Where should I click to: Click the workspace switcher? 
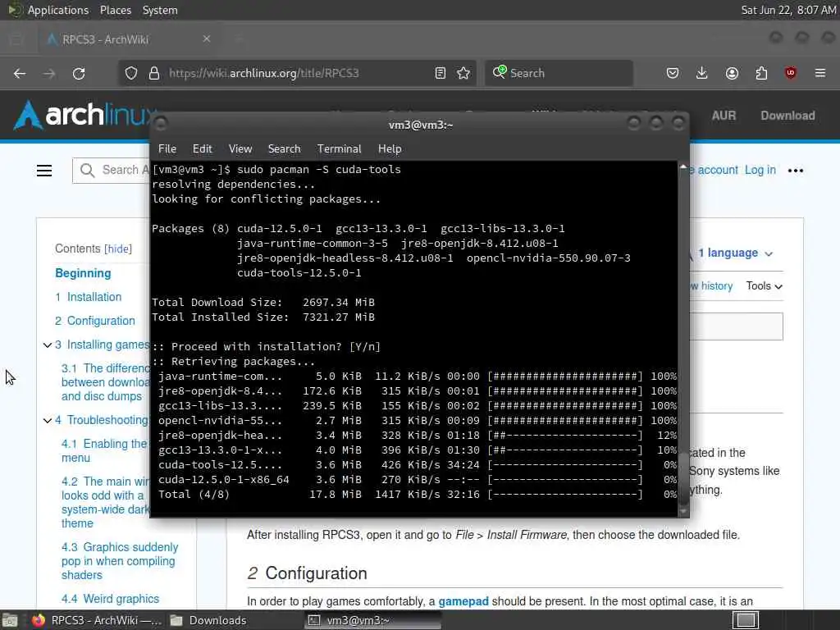(x=746, y=620)
